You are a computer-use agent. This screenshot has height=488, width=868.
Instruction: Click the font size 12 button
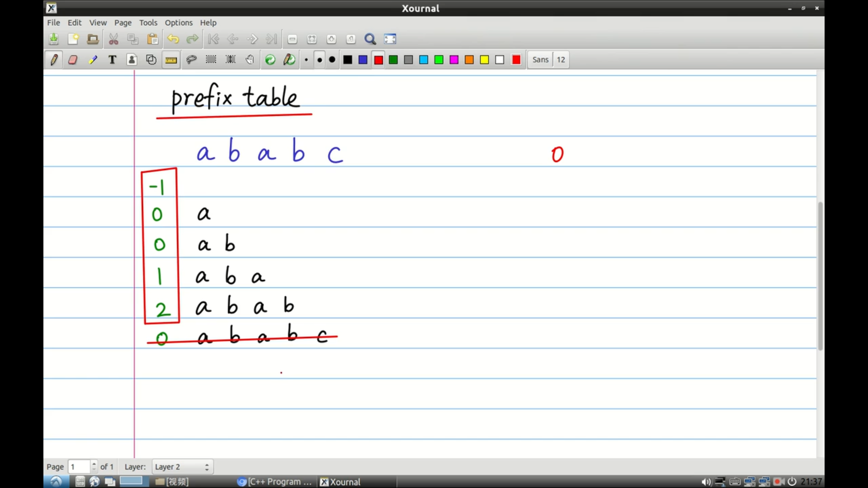[561, 60]
